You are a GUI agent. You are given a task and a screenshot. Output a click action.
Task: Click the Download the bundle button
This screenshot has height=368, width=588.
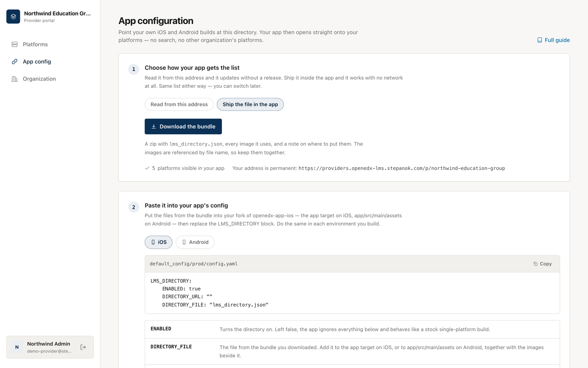coord(183,126)
